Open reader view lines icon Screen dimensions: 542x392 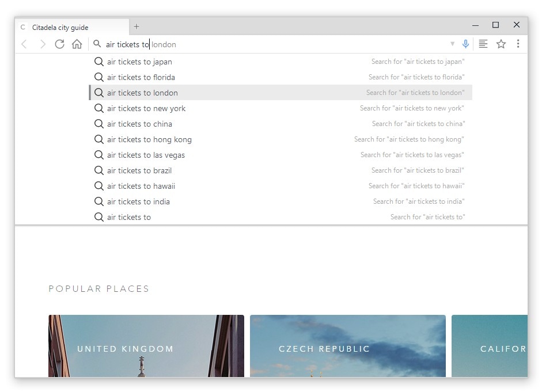pyautogui.click(x=483, y=44)
